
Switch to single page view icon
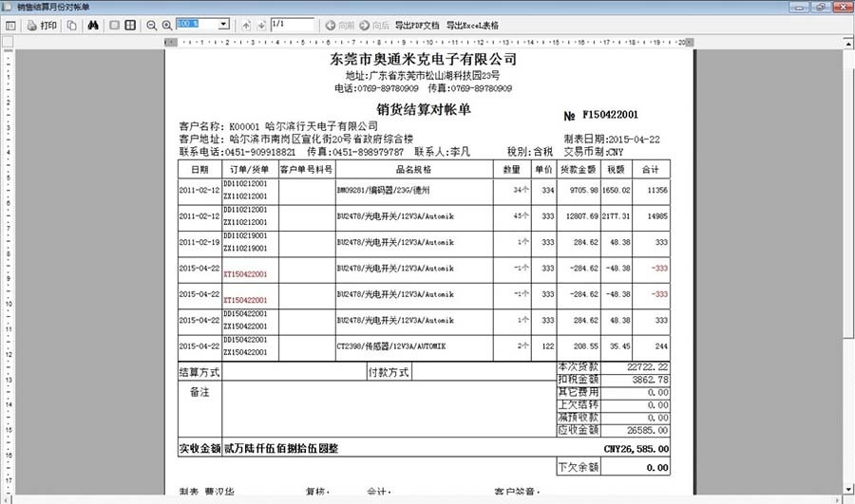(x=115, y=25)
